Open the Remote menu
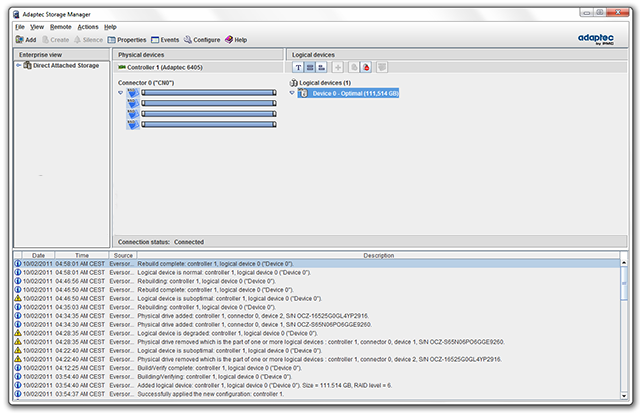 pyautogui.click(x=61, y=27)
